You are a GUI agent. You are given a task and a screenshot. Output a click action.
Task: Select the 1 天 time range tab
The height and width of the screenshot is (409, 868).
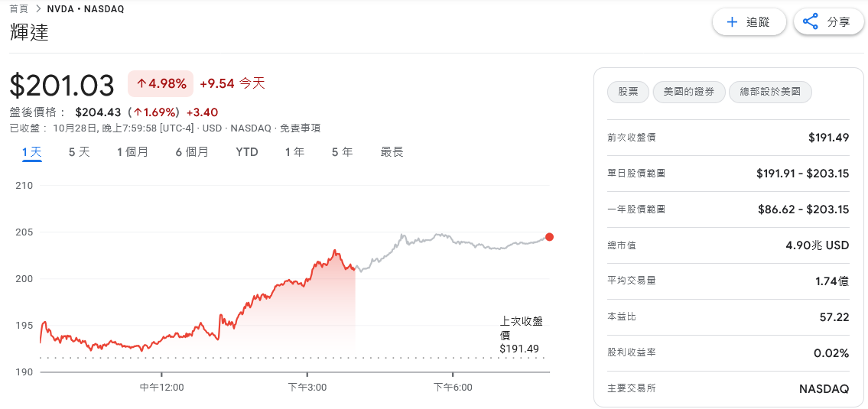tap(31, 152)
